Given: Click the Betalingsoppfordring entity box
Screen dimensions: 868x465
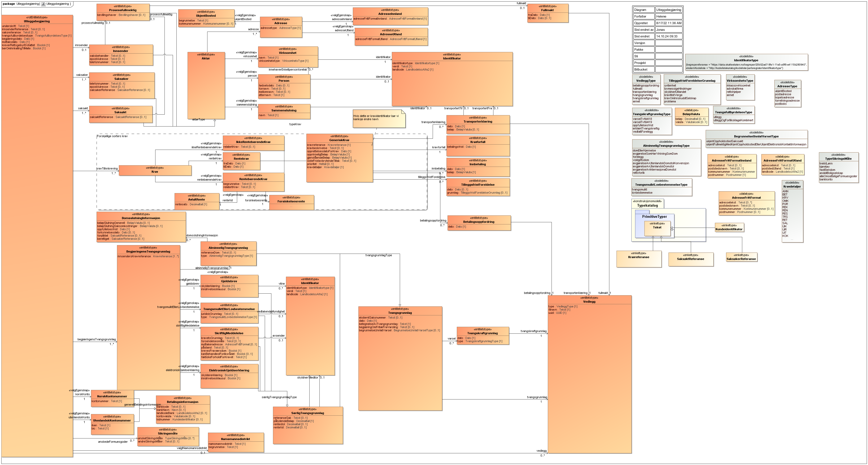Looking at the screenshot, I should [x=479, y=223].
